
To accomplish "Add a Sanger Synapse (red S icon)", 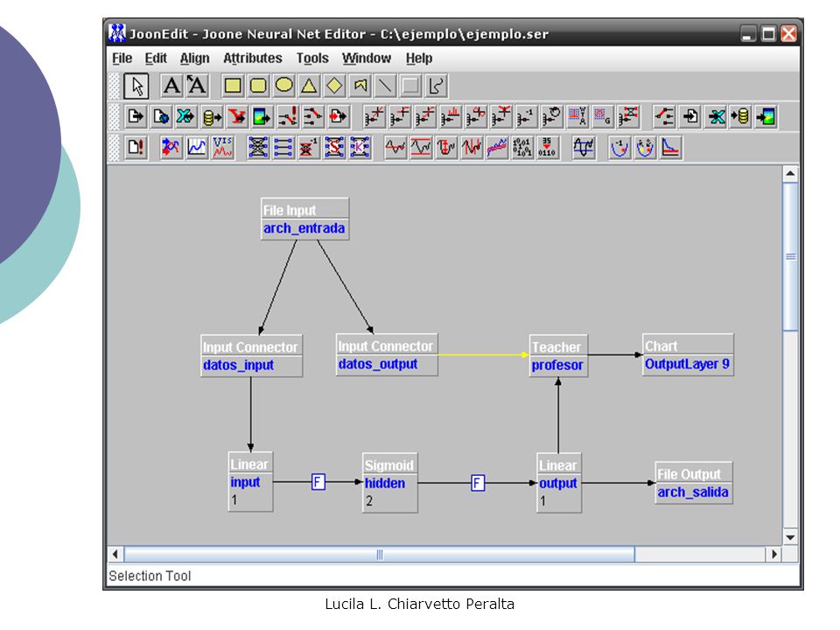I will pos(334,147).
